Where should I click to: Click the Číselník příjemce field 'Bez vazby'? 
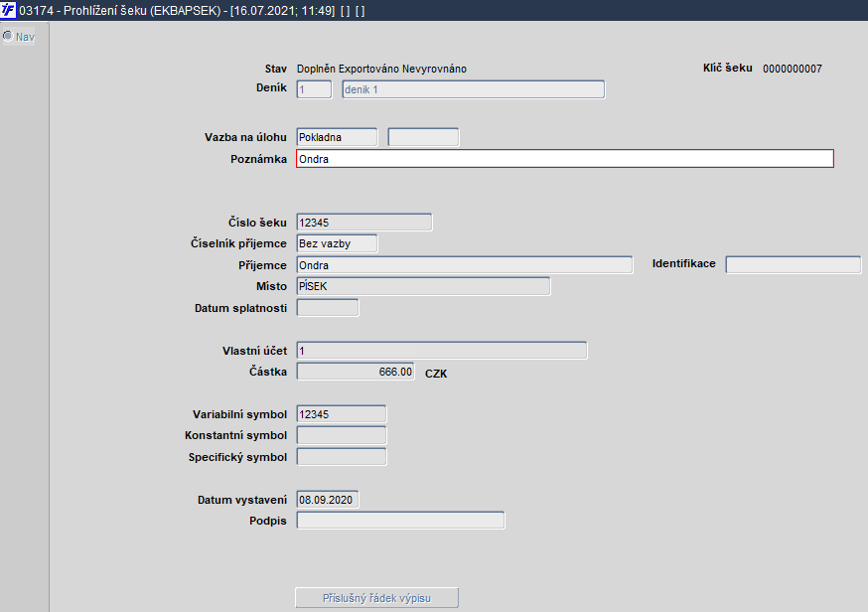[x=337, y=243]
